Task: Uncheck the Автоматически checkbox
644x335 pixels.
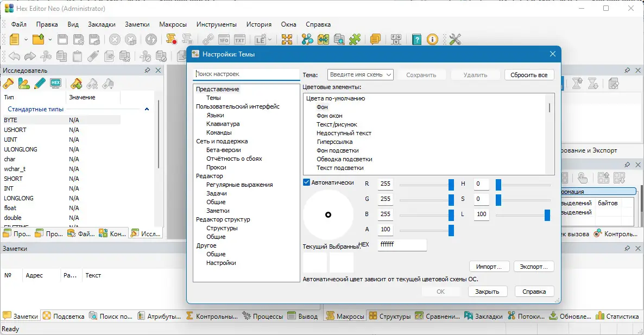Action: pos(306,182)
